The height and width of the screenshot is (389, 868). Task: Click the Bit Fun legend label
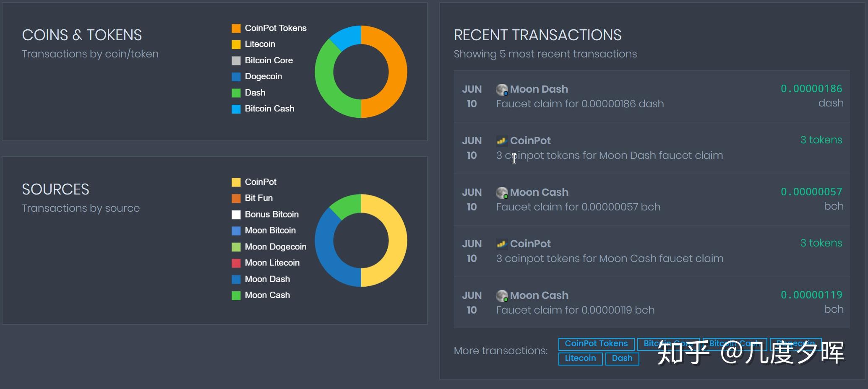tap(259, 198)
